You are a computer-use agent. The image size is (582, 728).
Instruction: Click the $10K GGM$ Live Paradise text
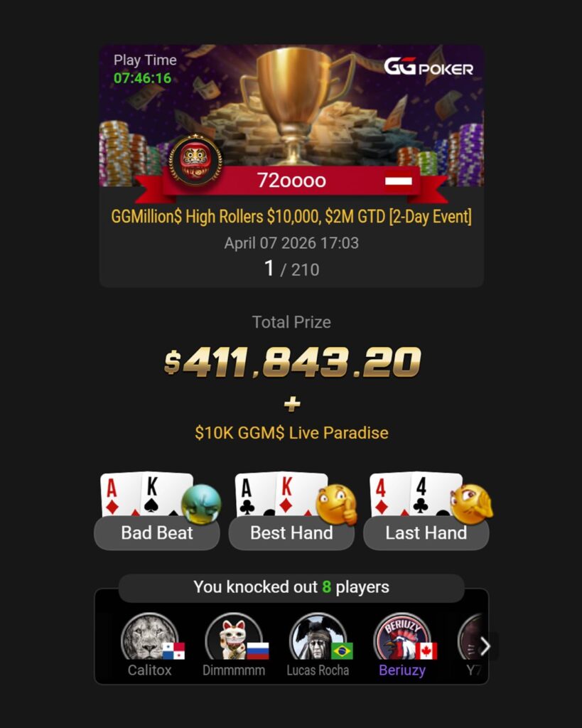(x=291, y=433)
